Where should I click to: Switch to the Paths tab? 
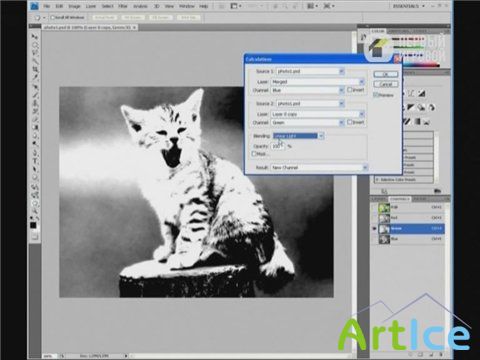coord(420,199)
